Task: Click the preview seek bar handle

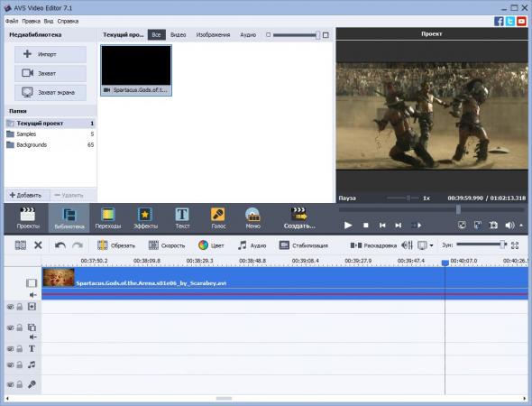Action: click(x=458, y=209)
